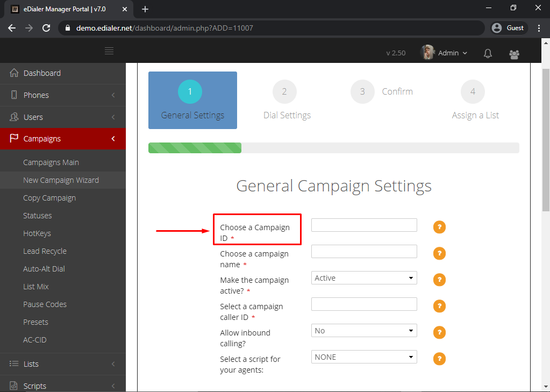Click help icon beside campaign name field
Viewport: 550px width, 392px height.
click(439, 253)
